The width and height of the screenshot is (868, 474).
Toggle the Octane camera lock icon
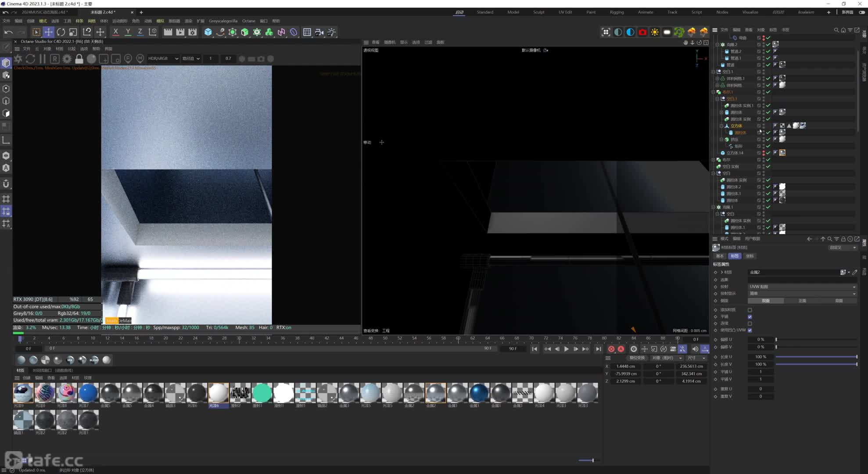tap(79, 59)
